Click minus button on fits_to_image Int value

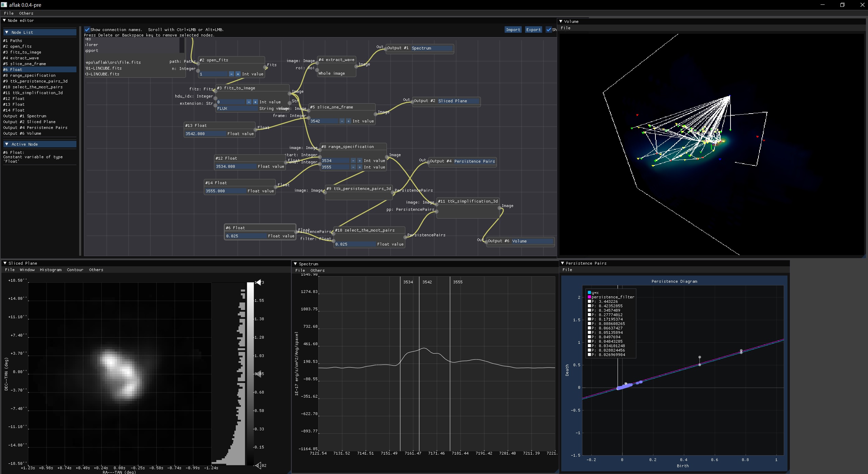249,102
